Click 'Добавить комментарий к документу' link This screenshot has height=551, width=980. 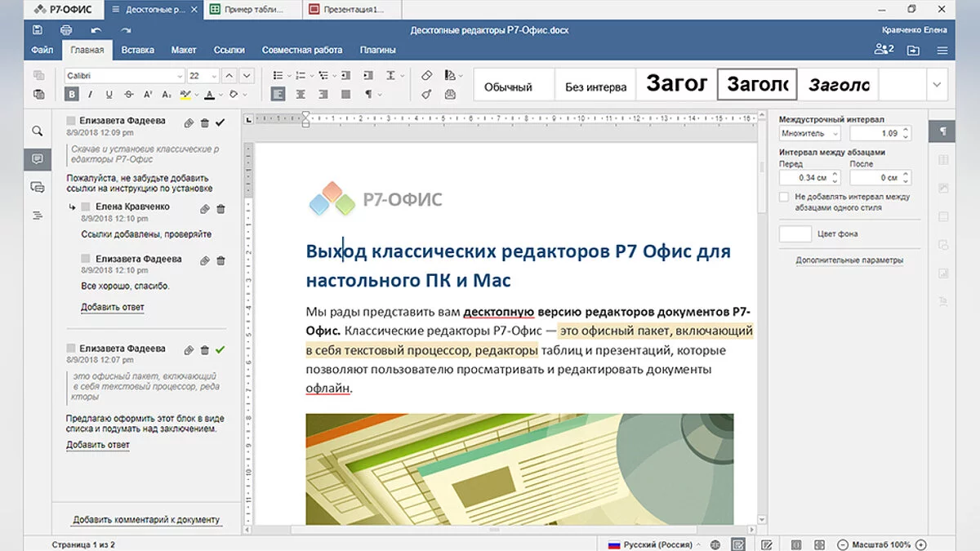click(x=146, y=519)
